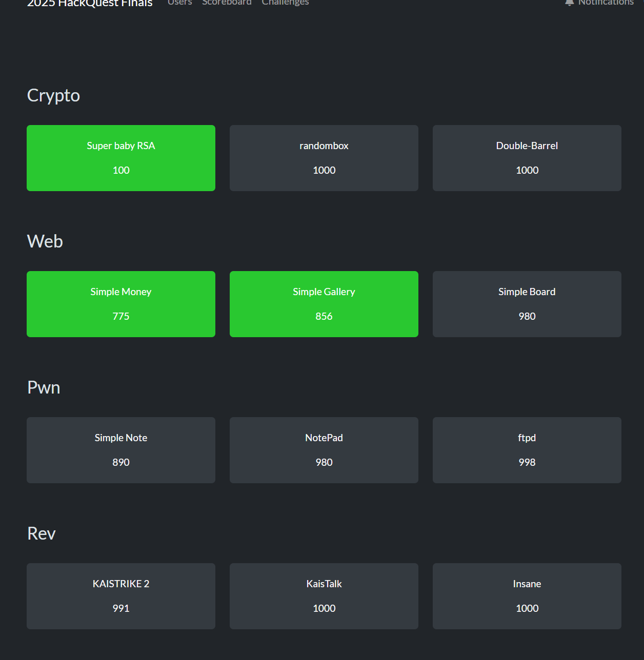Click the Web category heading
644x660 pixels.
[45, 241]
